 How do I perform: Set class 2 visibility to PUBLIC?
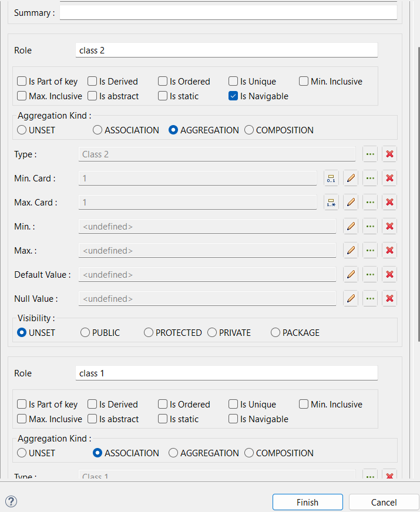pos(85,333)
